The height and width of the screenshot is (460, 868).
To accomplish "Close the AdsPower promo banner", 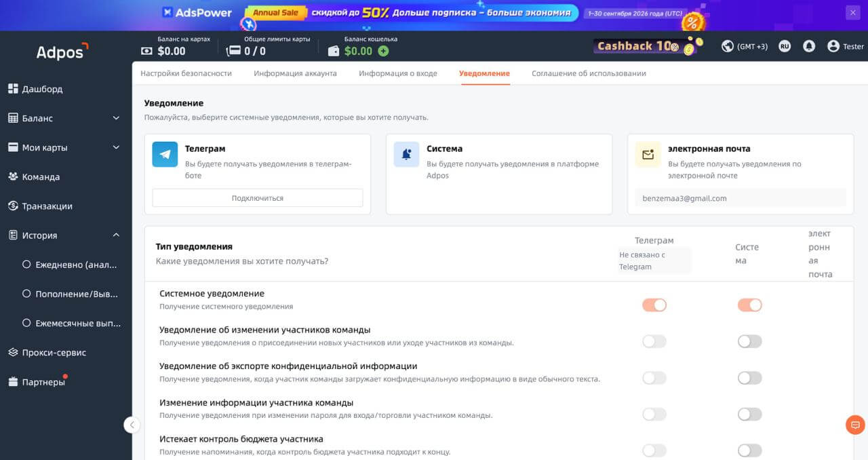I will (852, 12).
